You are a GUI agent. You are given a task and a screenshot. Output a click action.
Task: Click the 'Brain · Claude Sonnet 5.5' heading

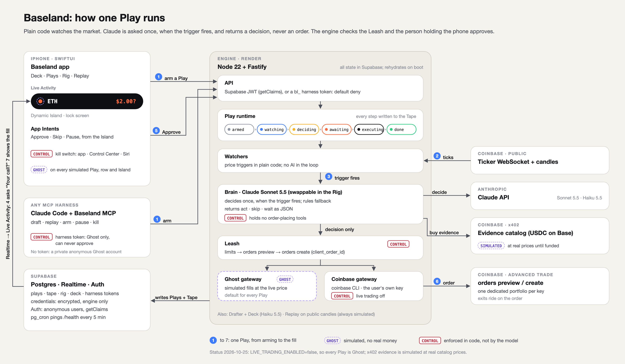click(283, 192)
